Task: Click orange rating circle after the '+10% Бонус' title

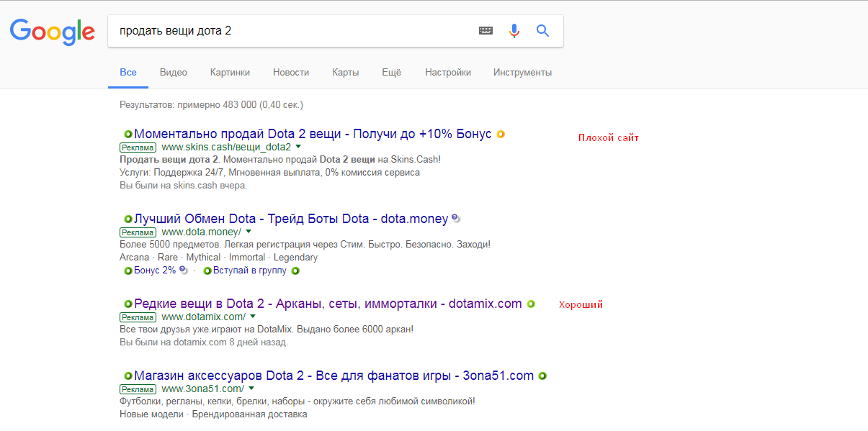Action: pyautogui.click(x=501, y=135)
